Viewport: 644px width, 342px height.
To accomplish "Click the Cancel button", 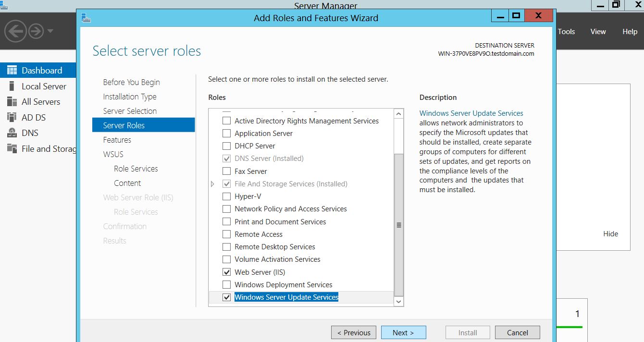I will point(518,332).
